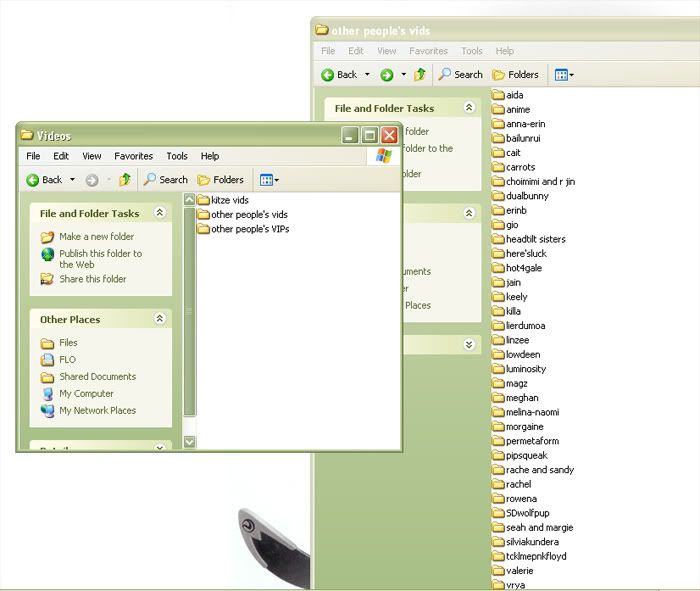Select the permetaform folder
Image resolution: width=700 pixels, height=591 pixels.
tap(525, 441)
